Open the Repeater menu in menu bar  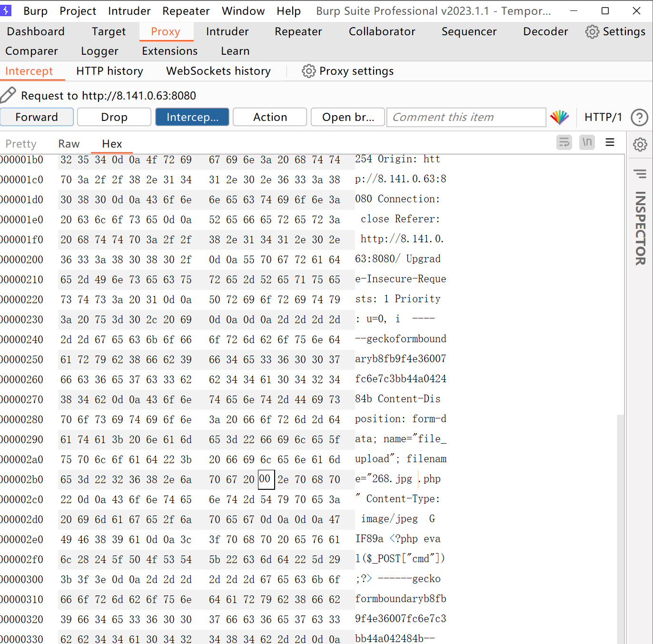186,11
